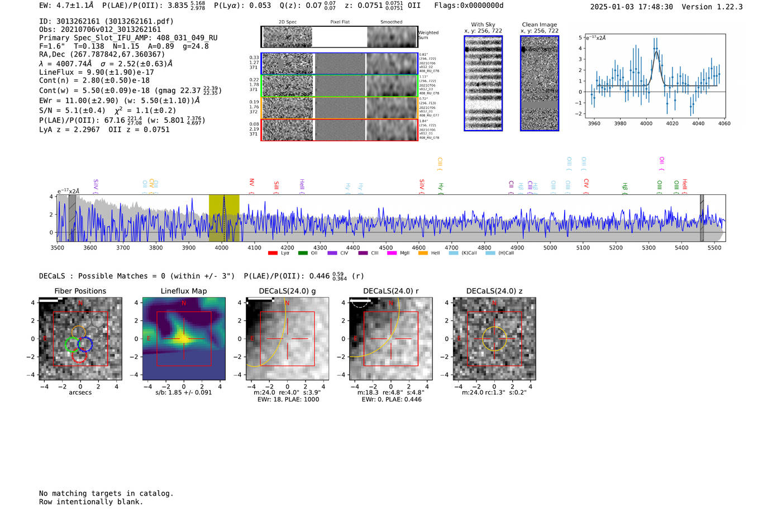
Task: Click the m:24.0 rc:1.3" s:0.2" caption
Action: tap(494, 392)
